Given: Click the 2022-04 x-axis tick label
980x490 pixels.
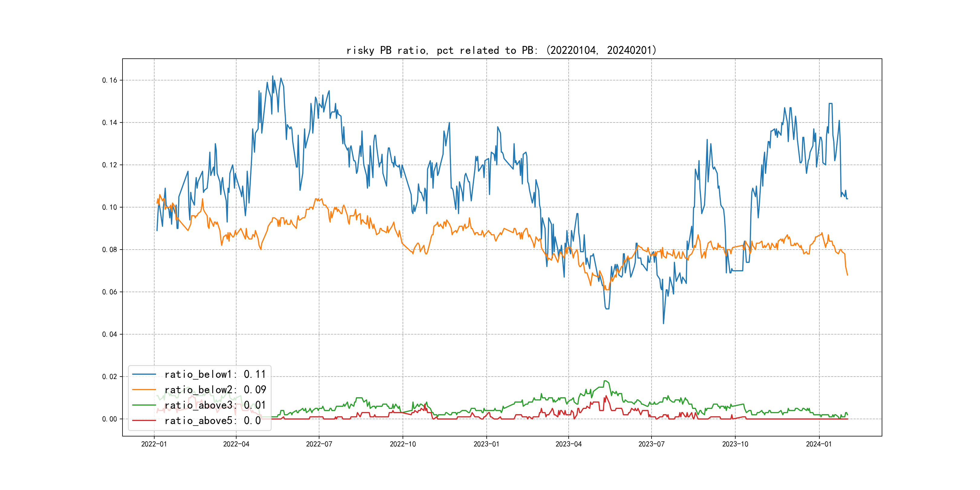Looking at the screenshot, I should (236, 444).
